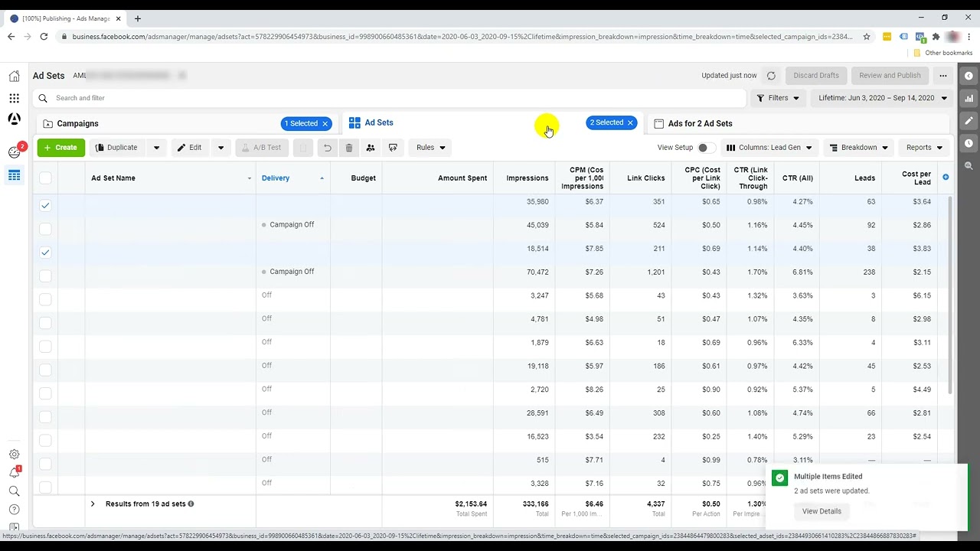Bookmark page with the star icon
Viewport: 980px width, 551px height.
tap(867, 36)
